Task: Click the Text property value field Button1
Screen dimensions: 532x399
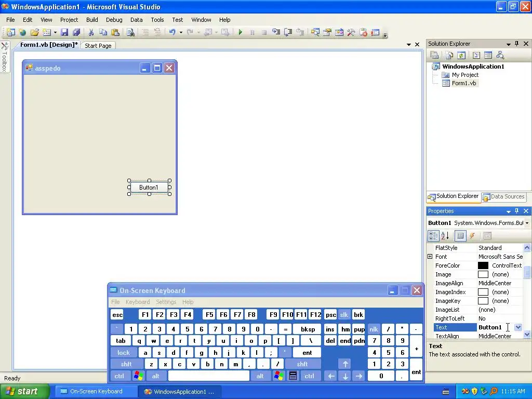Action: coord(495,327)
